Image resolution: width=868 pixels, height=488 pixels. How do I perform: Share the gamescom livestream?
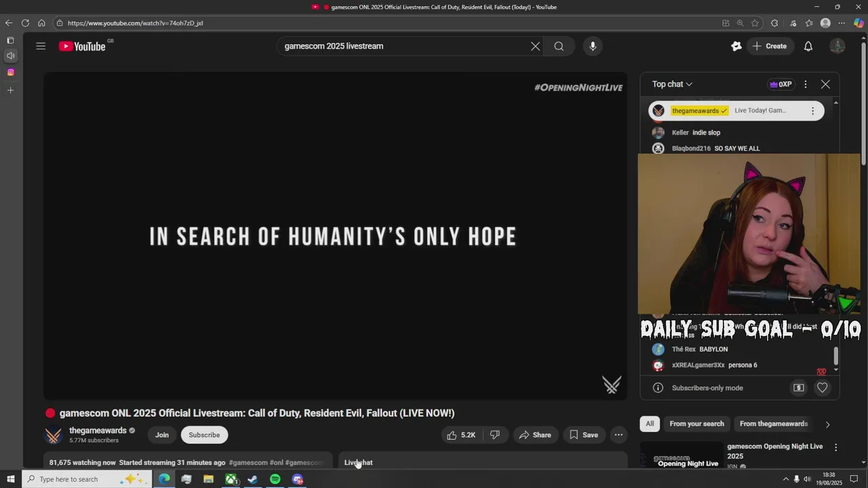535,435
